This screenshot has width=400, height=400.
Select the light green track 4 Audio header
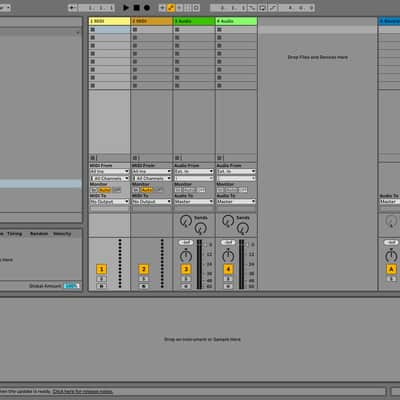click(x=236, y=21)
